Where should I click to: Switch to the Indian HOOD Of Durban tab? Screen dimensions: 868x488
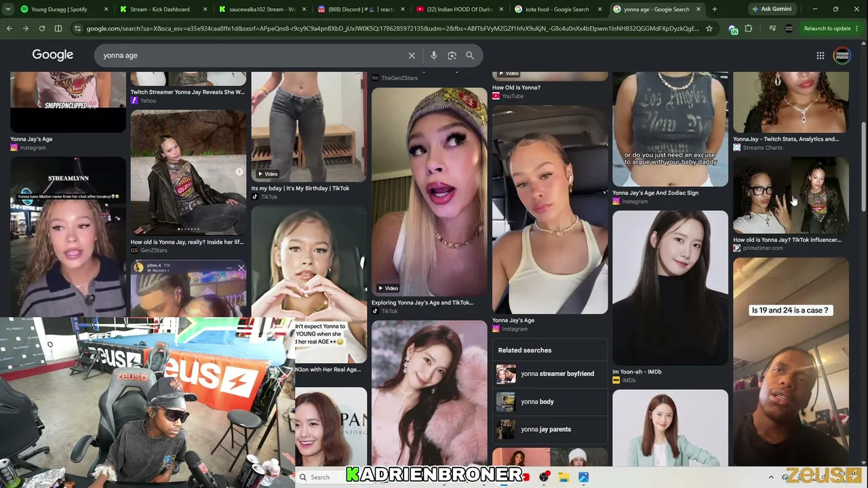[x=460, y=9]
